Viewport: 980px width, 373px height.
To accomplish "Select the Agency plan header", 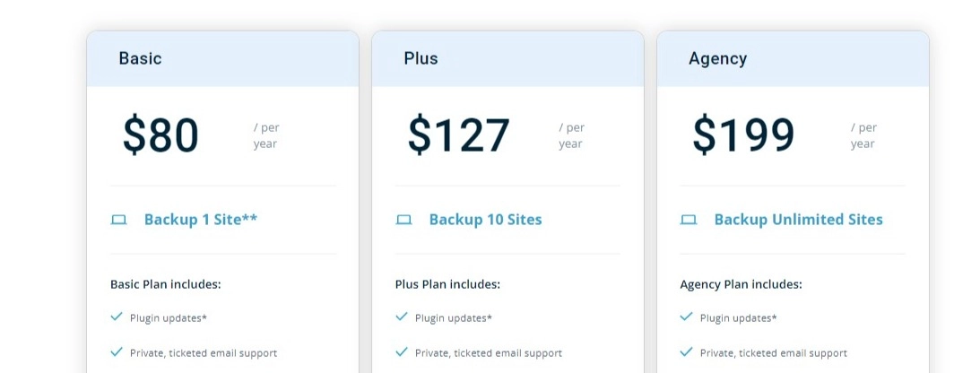I will coord(717,59).
